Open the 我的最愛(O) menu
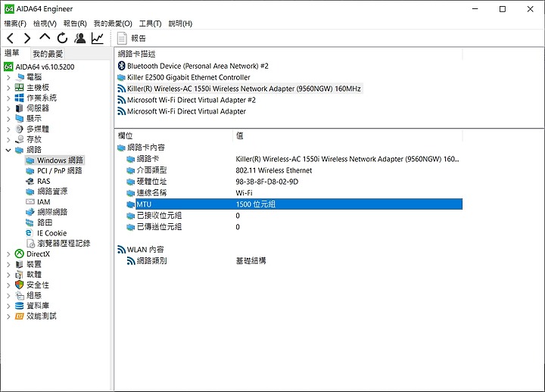 (x=113, y=23)
